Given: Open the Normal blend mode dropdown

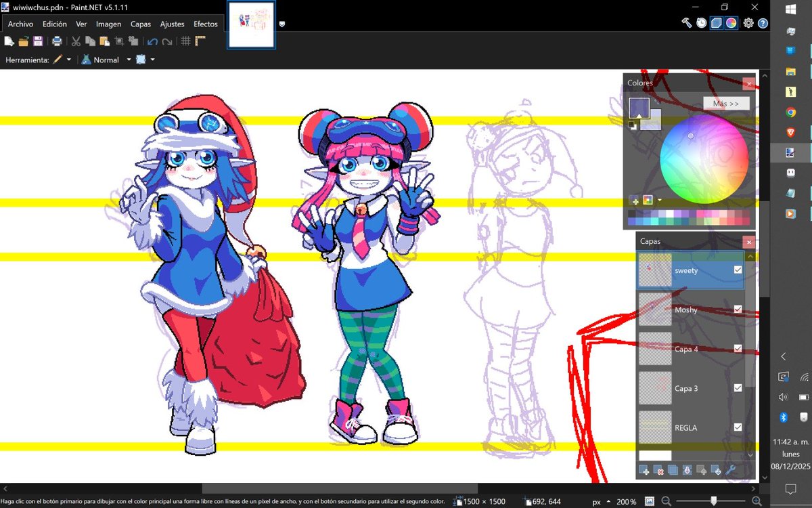Looking at the screenshot, I should pyautogui.click(x=129, y=60).
